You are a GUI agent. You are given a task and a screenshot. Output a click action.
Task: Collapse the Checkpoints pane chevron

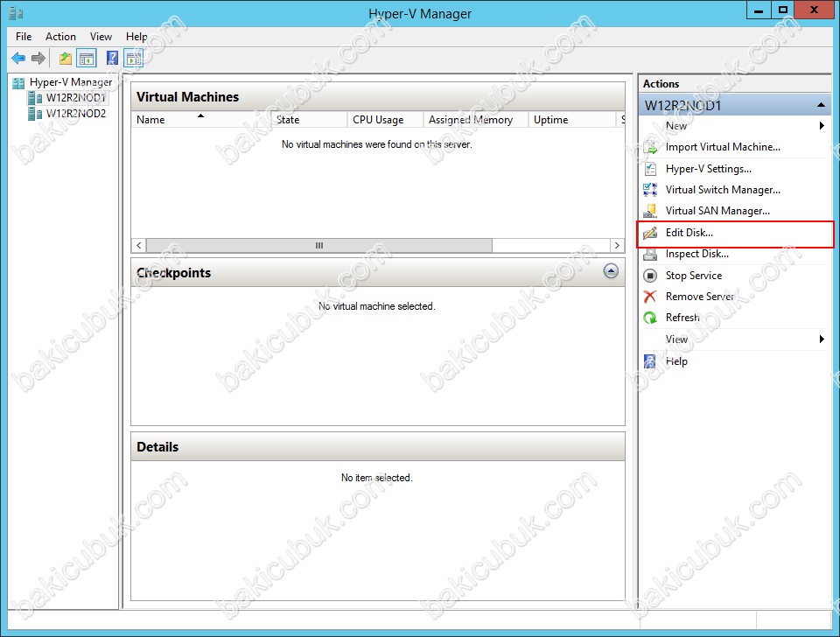[611, 271]
